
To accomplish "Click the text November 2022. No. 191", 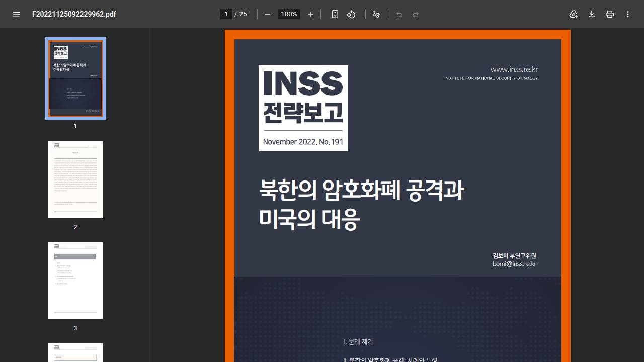I will tap(303, 142).
